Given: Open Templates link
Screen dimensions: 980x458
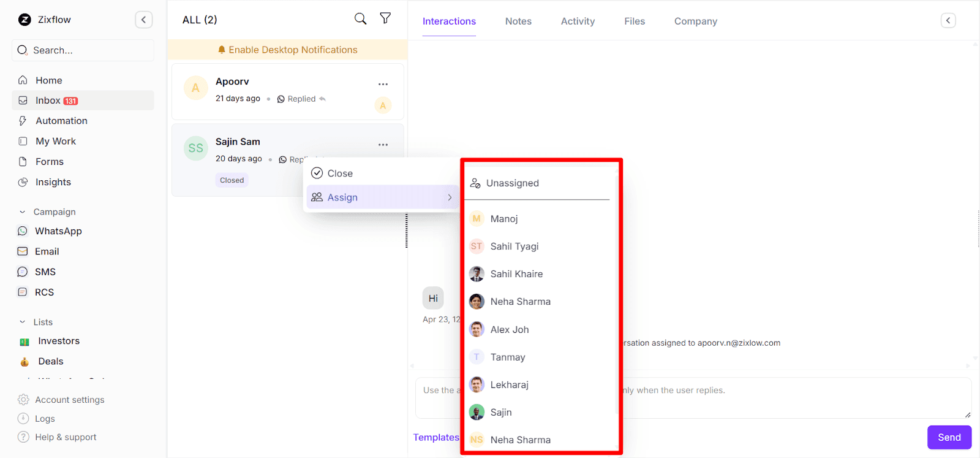Looking at the screenshot, I should point(436,437).
